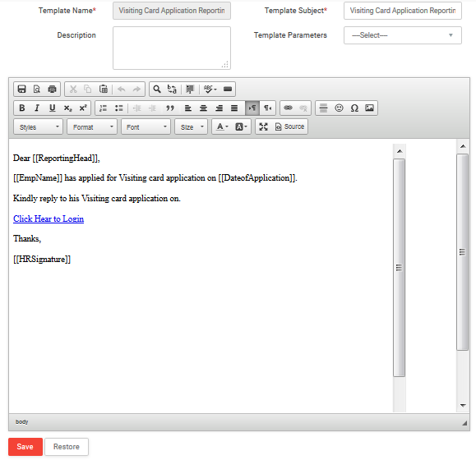
Task: Click the Block Quote icon
Action: (170, 108)
